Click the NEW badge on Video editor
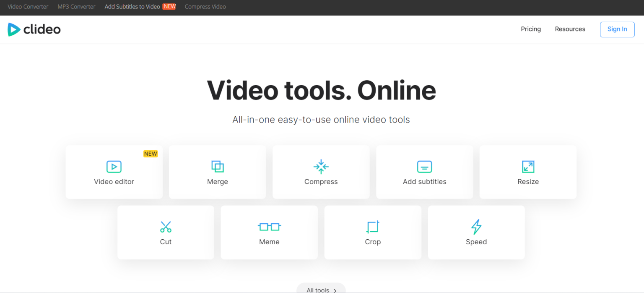644x293 pixels. (151, 154)
